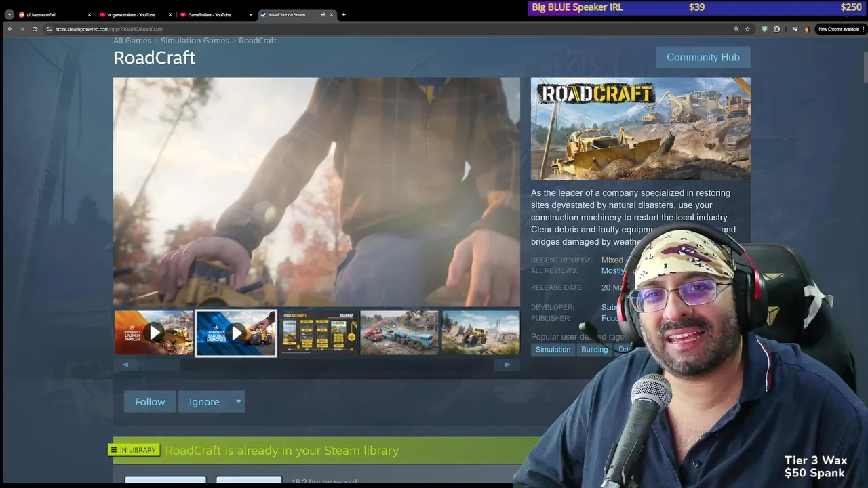Click the RoadCraft breadcrumb link
Image resolution: width=868 pixels, height=488 pixels.
coord(258,41)
